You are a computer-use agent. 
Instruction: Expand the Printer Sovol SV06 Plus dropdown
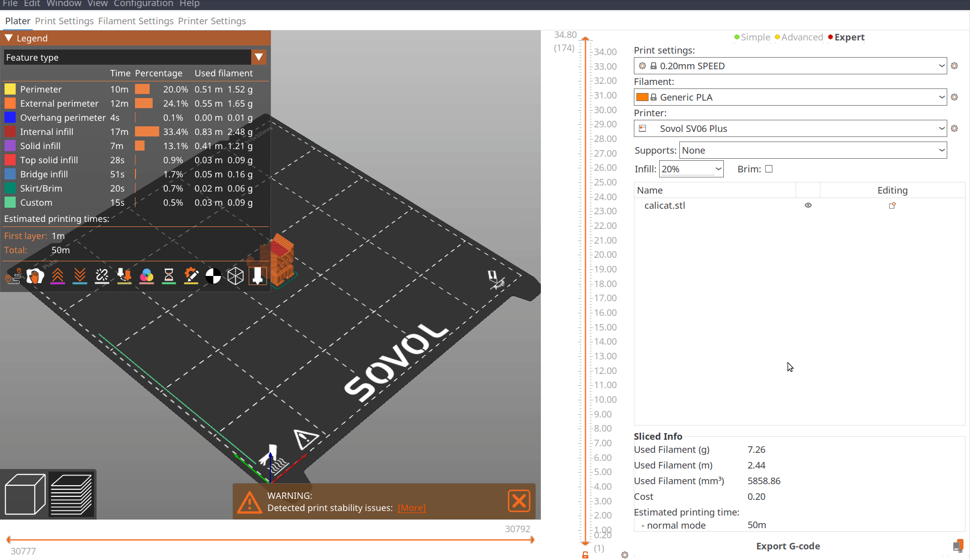click(x=790, y=129)
